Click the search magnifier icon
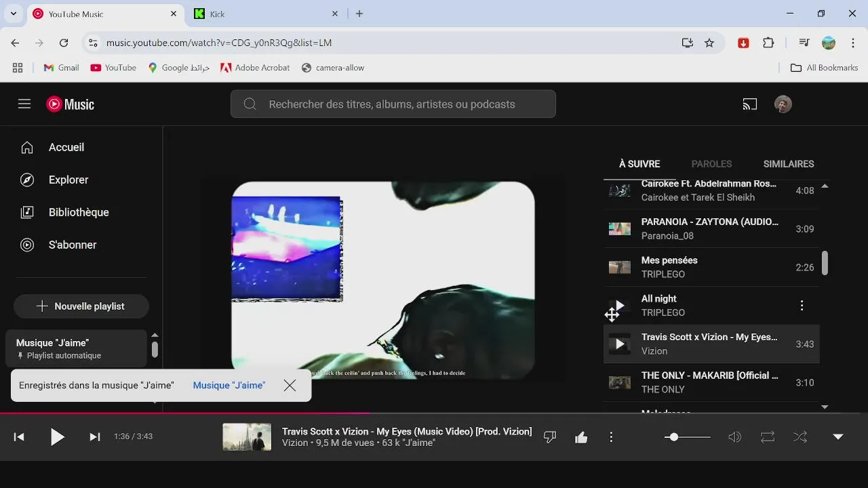This screenshot has height=488, width=868. click(x=250, y=104)
